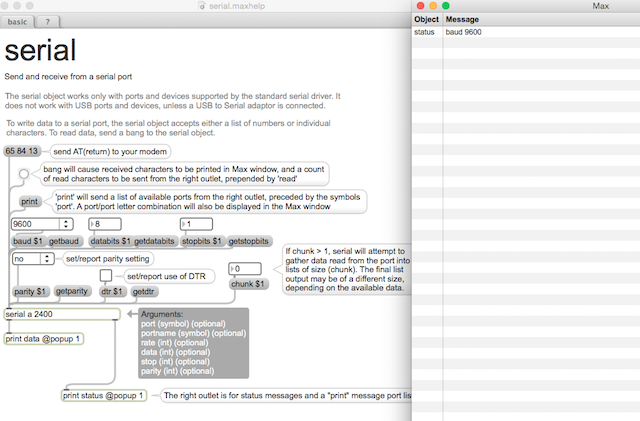The height and width of the screenshot is (421, 640).
Task: Click the getparity message
Action: click(72, 291)
